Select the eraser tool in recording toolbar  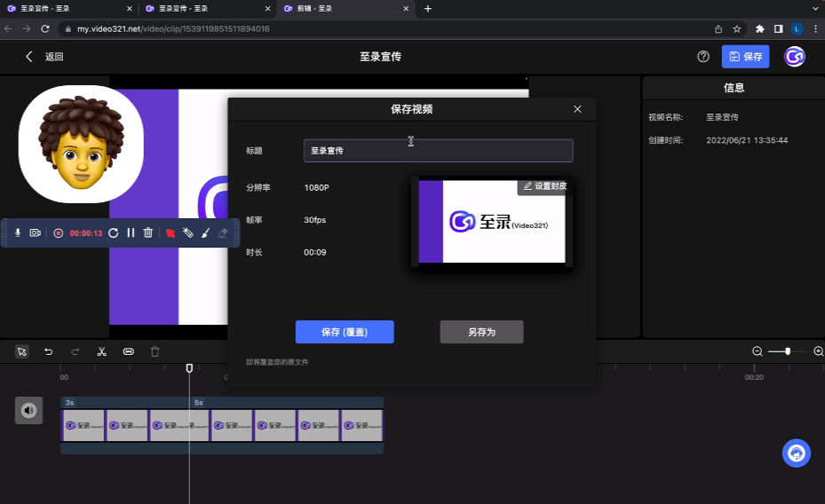pyautogui.click(x=223, y=232)
